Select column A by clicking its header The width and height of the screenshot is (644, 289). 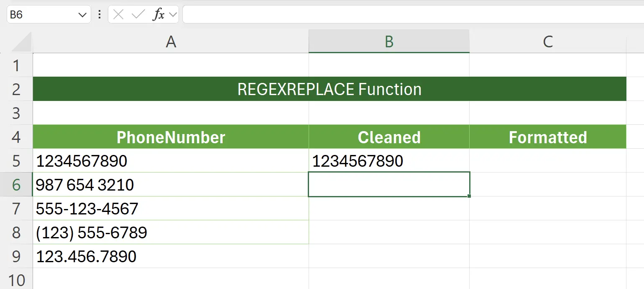click(170, 41)
